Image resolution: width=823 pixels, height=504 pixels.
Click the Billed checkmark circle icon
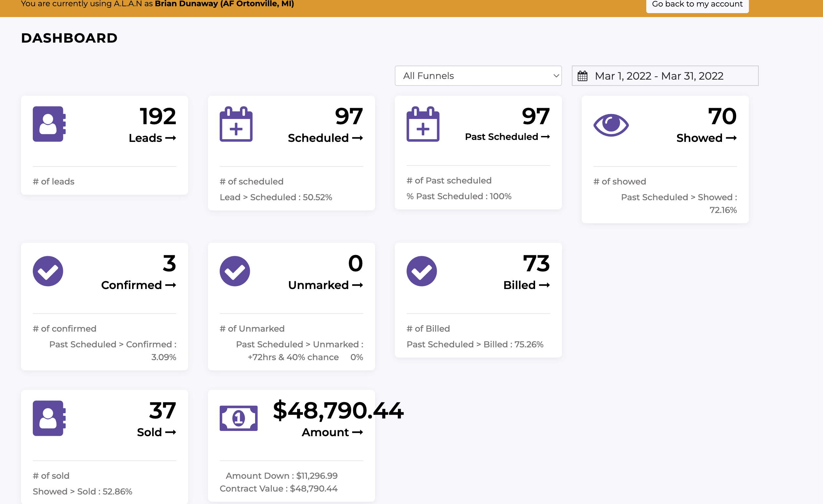click(421, 271)
